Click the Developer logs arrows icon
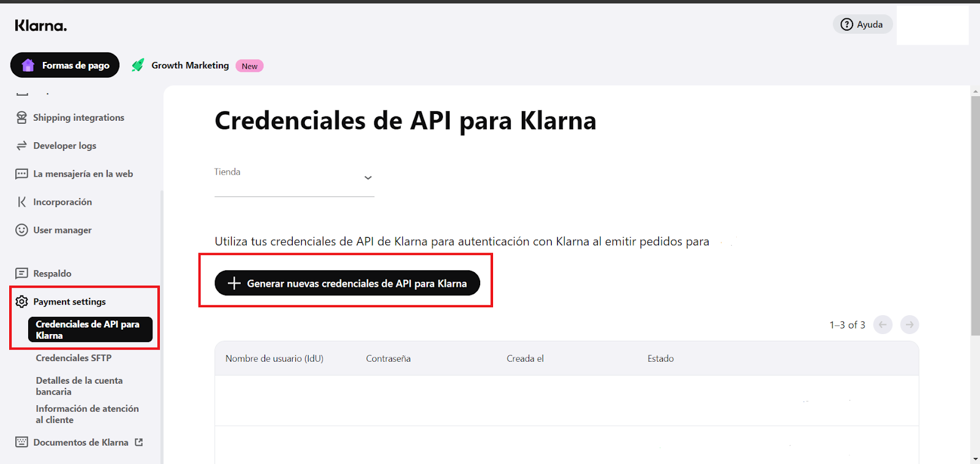 (21, 145)
